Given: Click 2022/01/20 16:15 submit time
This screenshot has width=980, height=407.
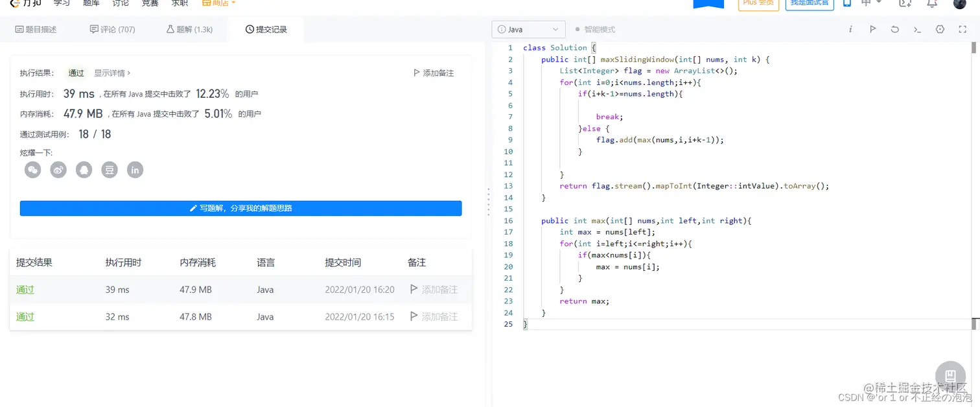Looking at the screenshot, I should tap(360, 317).
